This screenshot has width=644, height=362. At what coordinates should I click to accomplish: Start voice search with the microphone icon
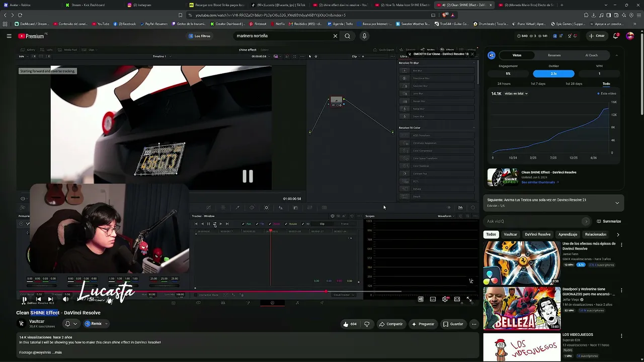coord(364,36)
